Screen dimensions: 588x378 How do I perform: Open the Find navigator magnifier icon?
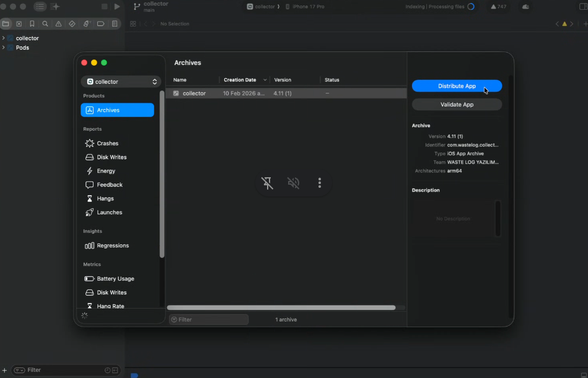click(45, 24)
